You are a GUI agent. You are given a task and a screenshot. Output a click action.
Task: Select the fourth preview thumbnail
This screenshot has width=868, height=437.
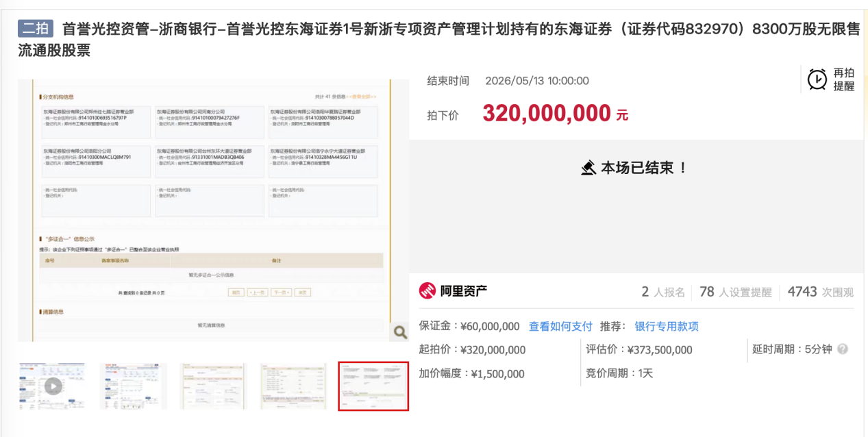click(293, 386)
